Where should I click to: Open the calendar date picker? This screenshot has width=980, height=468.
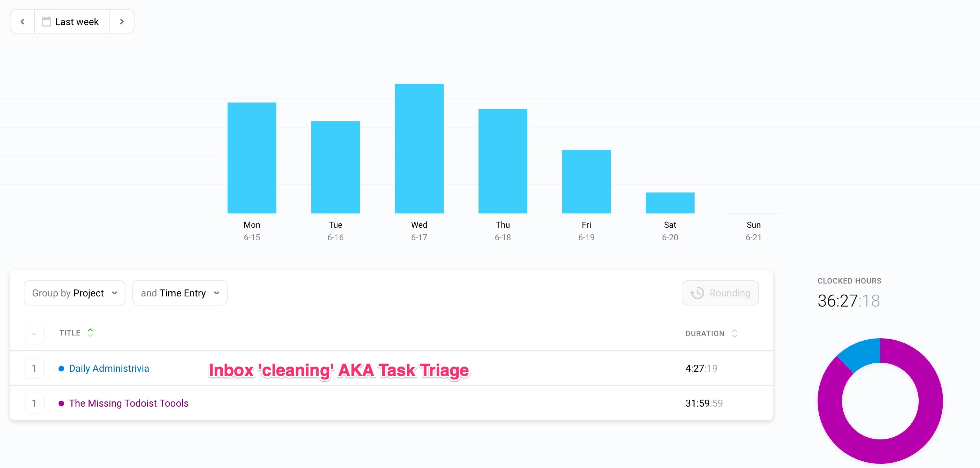(46, 21)
